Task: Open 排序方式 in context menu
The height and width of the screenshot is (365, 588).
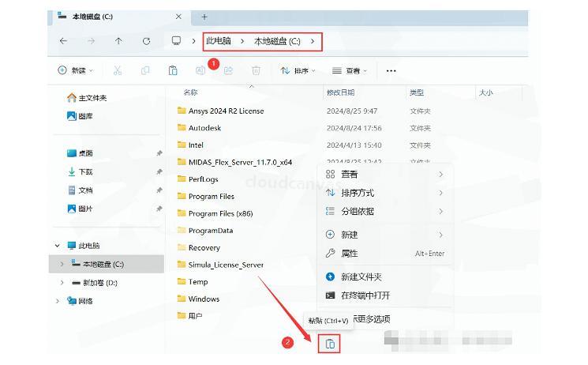Action: point(384,193)
